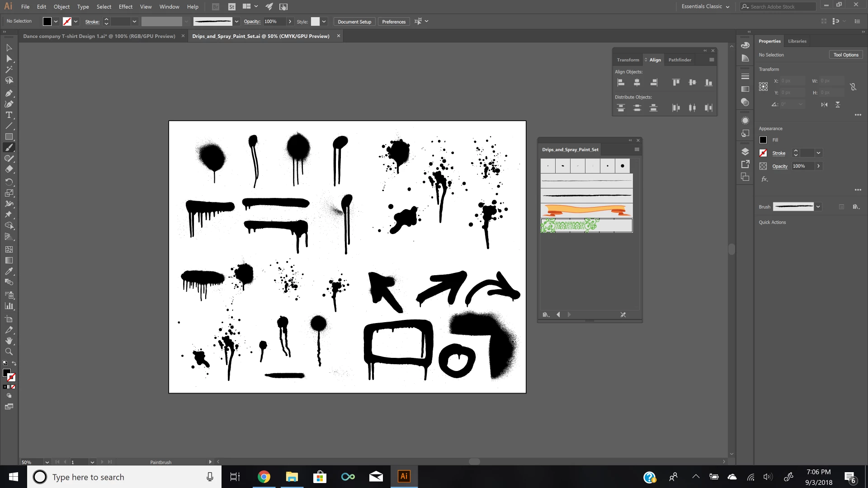Switch to Dance company T-shirt Design tab
This screenshot has height=488, width=868.
point(99,36)
